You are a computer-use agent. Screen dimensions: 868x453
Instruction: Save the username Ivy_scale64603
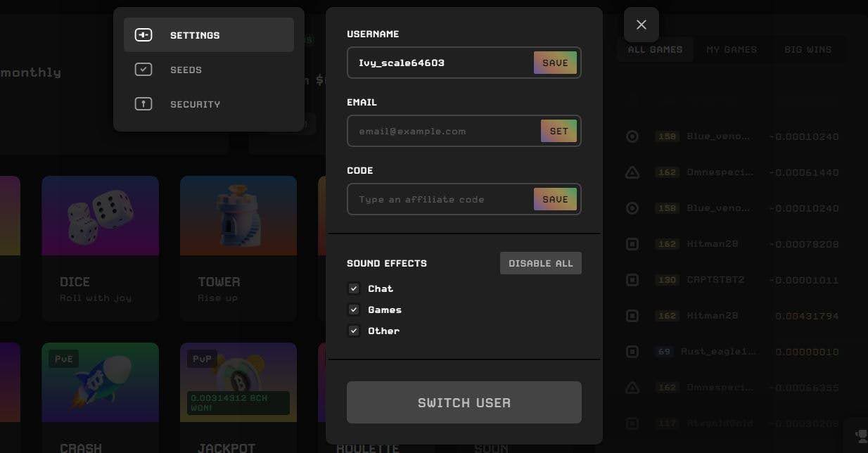click(x=555, y=63)
